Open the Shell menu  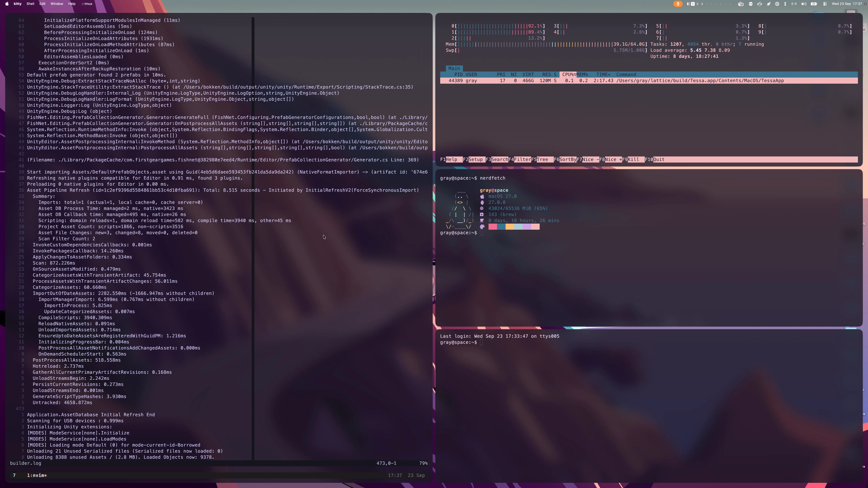[30, 4]
